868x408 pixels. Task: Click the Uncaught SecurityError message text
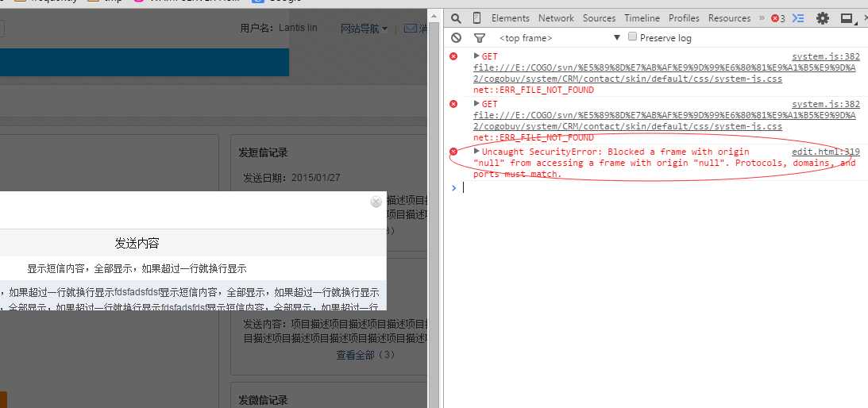coord(664,162)
